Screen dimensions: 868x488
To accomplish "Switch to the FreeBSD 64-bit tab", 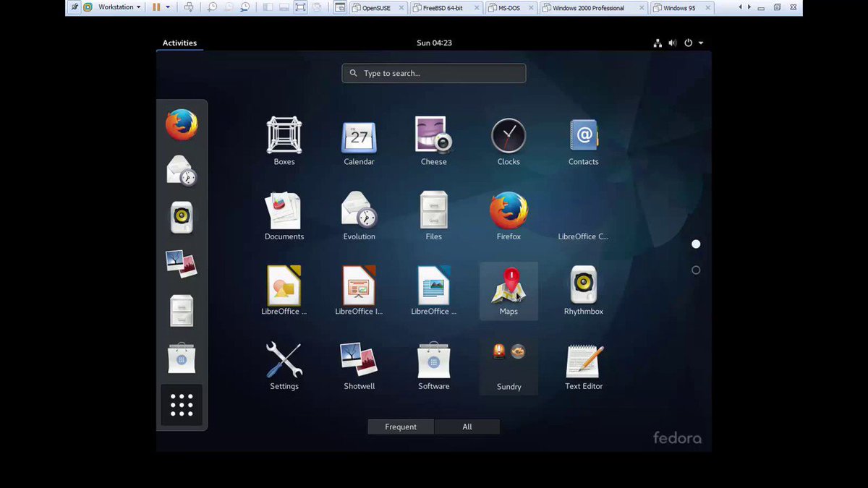I will [x=446, y=8].
